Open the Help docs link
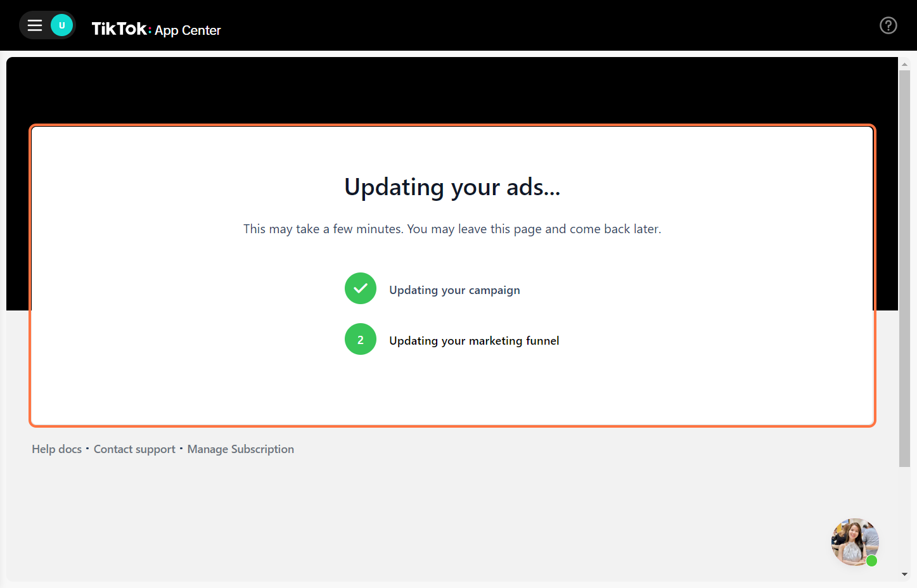The height and width of the screenshot is (588, 917). click(x=57, y=449)
